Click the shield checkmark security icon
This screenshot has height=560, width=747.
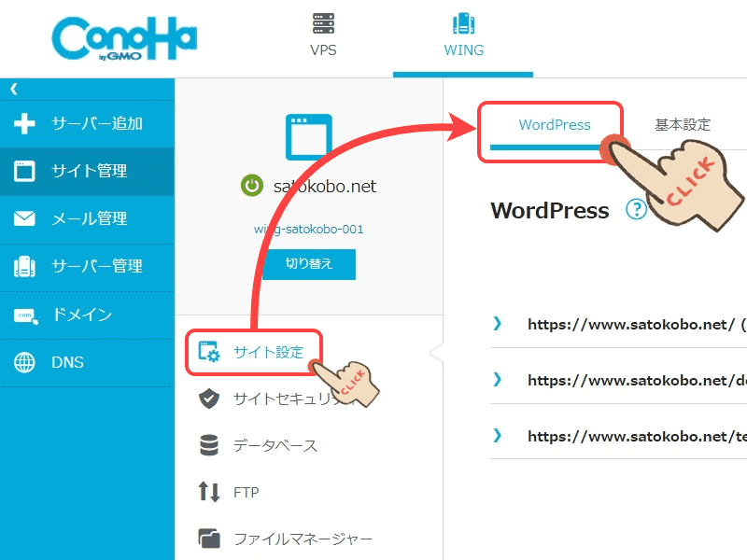208,399
